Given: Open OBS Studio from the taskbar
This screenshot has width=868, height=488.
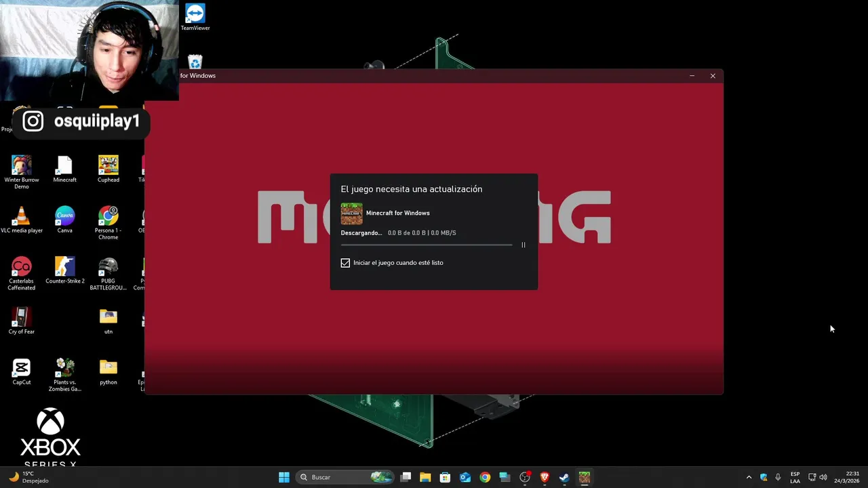Looking at the screenshot, I should pos(525,477).
